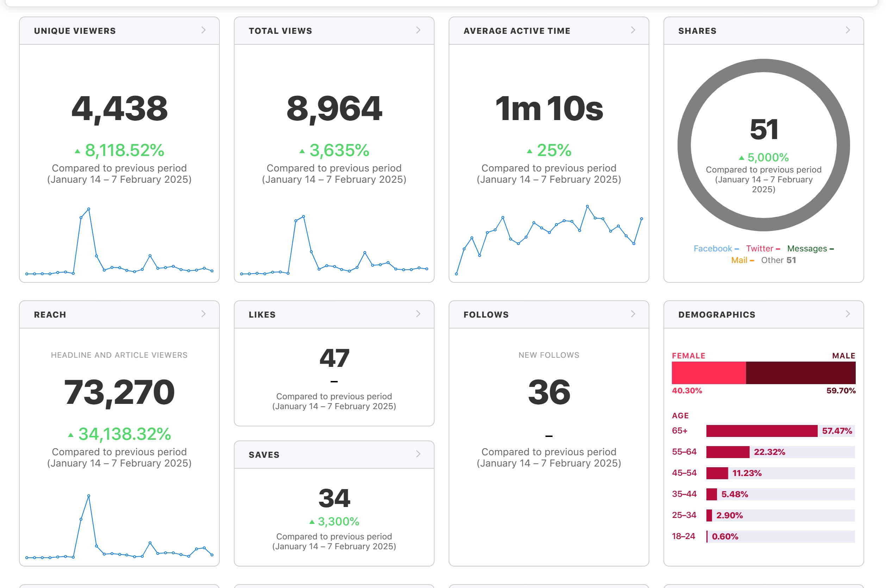886x588 pixels.
Task: Expand Average Active Time chevron
Action: (633, 30)
